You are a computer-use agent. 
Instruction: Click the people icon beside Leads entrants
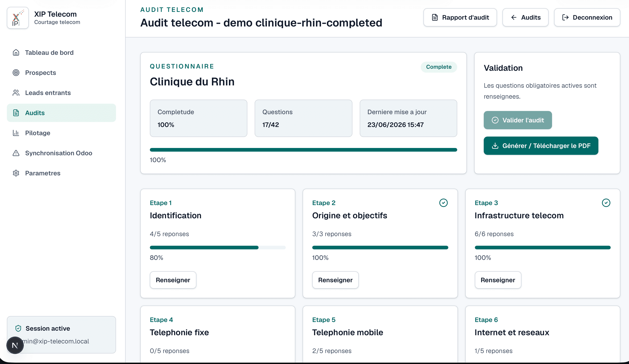pos(16,92)
